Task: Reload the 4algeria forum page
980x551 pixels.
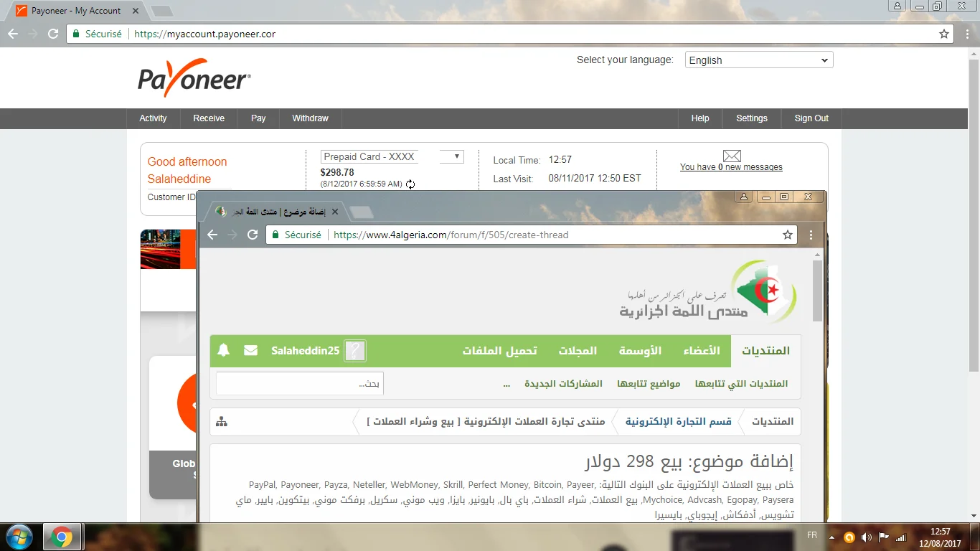Action: pos(253,235)
